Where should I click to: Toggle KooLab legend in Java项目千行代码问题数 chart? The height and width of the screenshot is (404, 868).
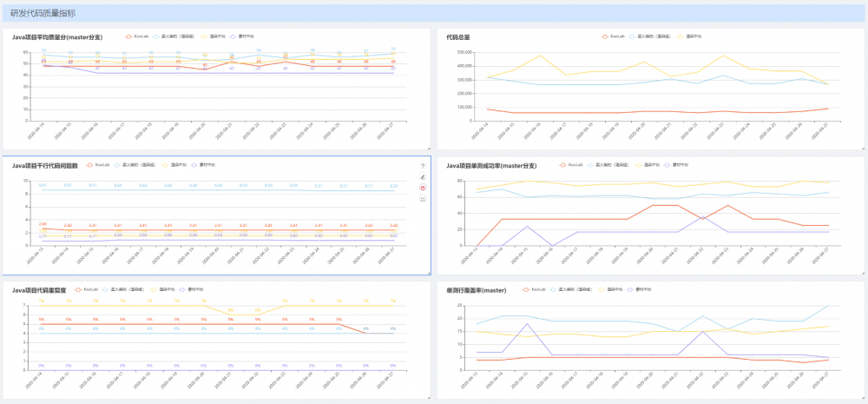[x=98, y=165]
